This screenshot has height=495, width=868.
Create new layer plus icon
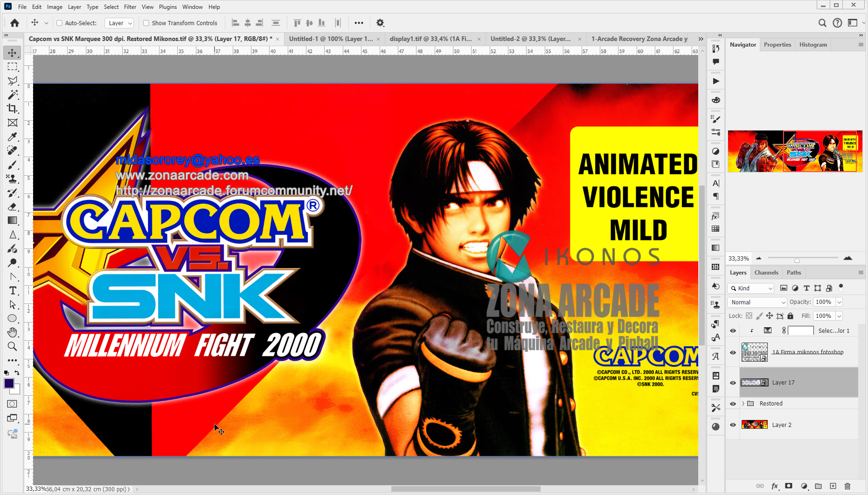click(833, 486)
